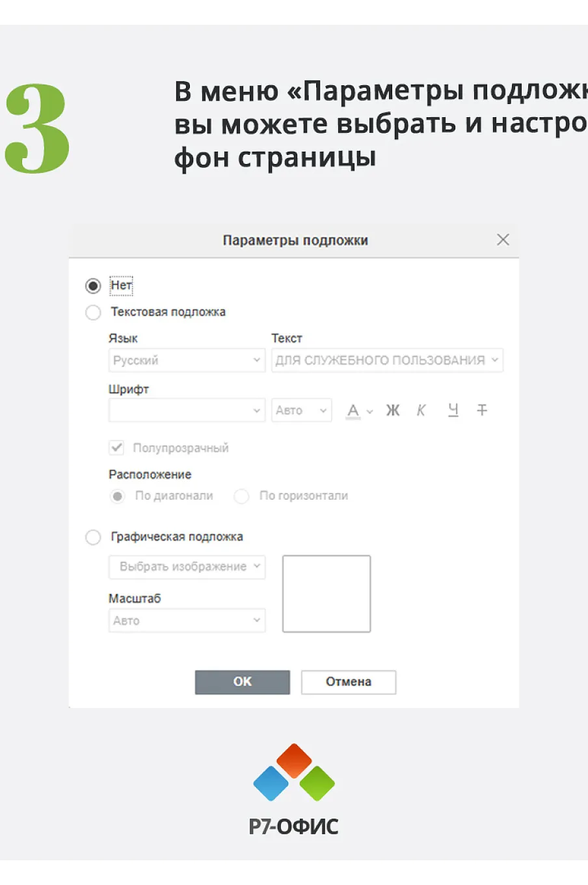Open font color picker A icon
588x885 pixels.
tap(358, 411)
